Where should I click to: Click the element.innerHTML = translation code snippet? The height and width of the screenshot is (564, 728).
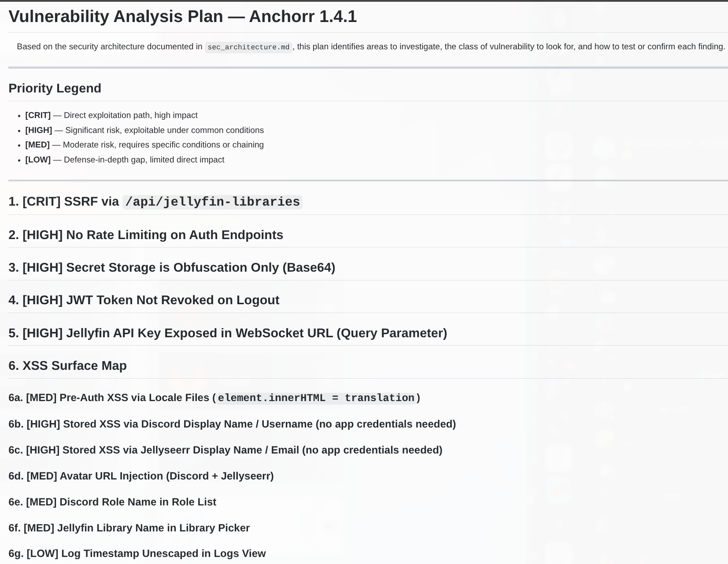316,398
